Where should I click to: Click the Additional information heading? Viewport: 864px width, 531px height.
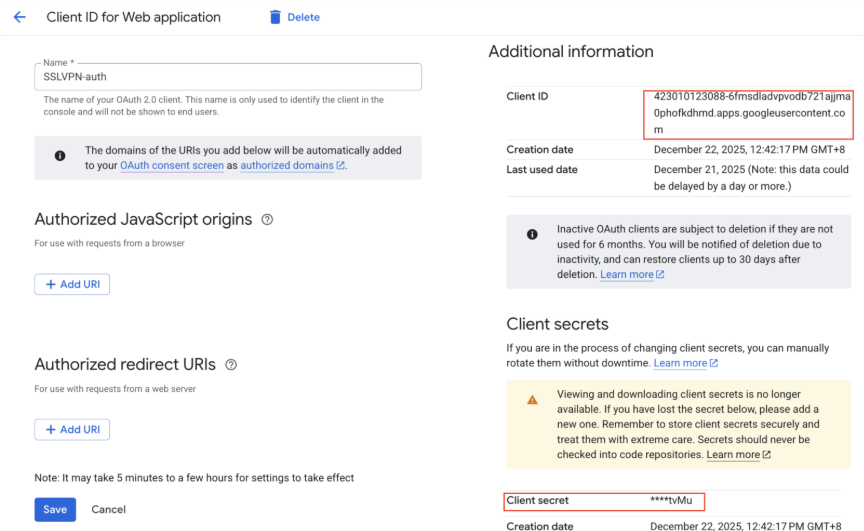[571, 51]
